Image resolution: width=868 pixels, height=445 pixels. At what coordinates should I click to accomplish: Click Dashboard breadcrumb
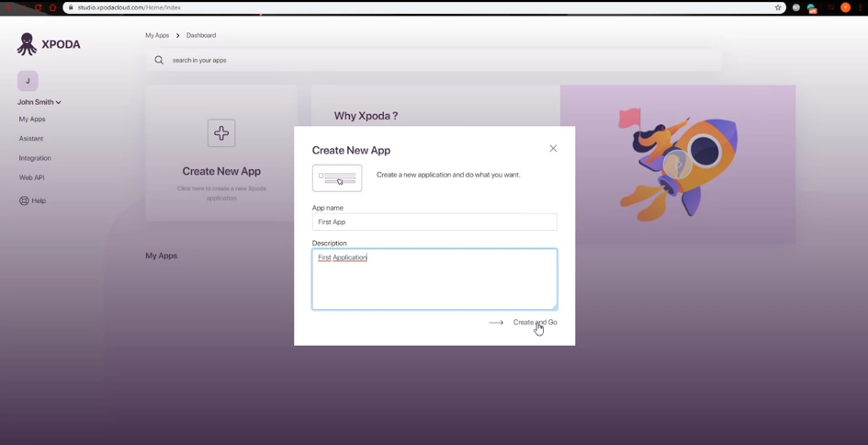[x=201, y=36]
